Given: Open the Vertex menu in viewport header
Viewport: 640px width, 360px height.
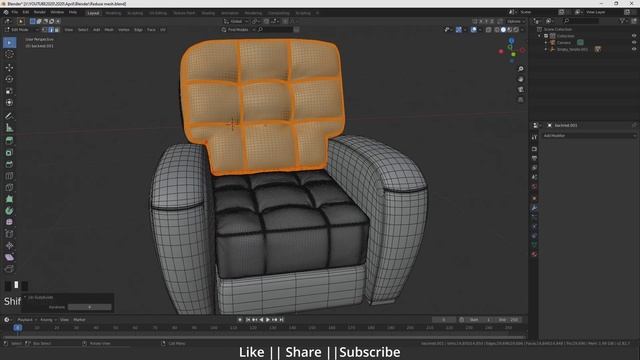Looking at the screenshot, I should click(123, 30).
